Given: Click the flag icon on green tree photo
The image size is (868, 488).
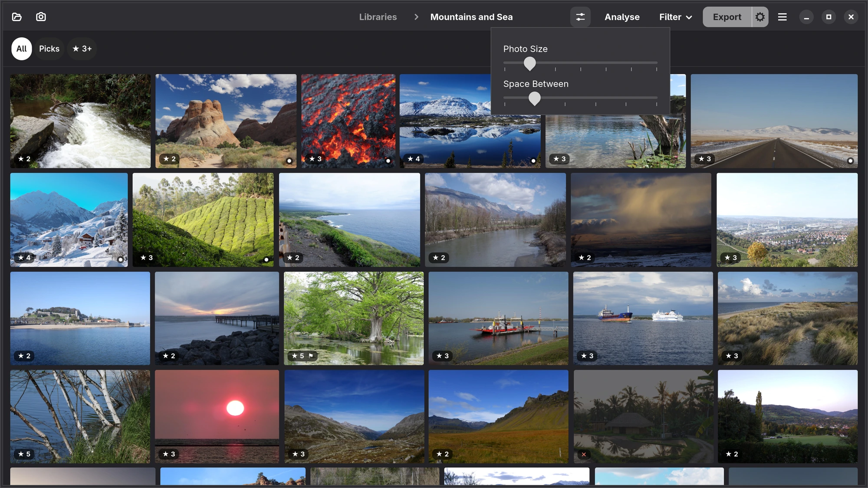Looking at the screenshot, I should click(311, 356).
